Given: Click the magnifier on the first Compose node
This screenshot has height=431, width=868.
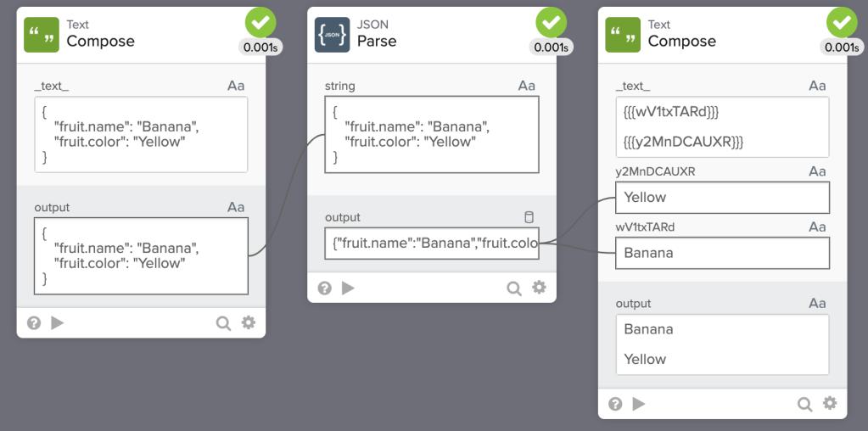Looking at the screenshot, I should click(x=223, y=322).
